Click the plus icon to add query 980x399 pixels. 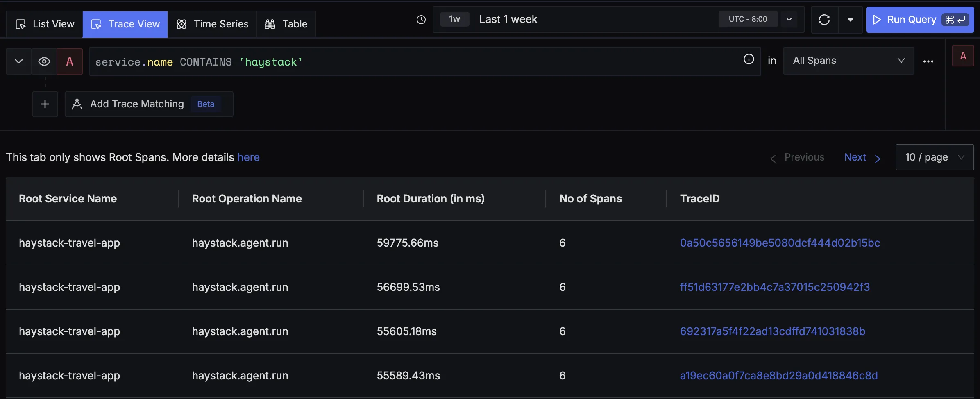[x=45, y=104]
